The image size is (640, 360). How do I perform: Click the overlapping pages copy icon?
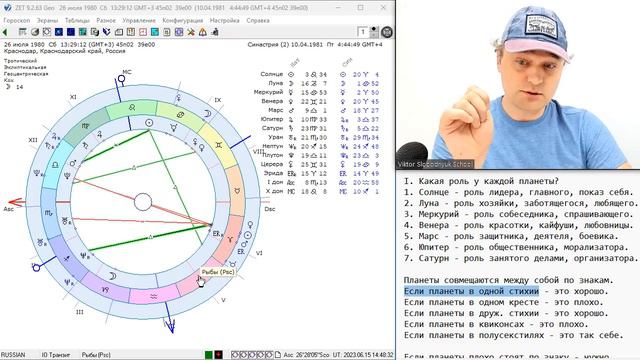coord(95,32)
